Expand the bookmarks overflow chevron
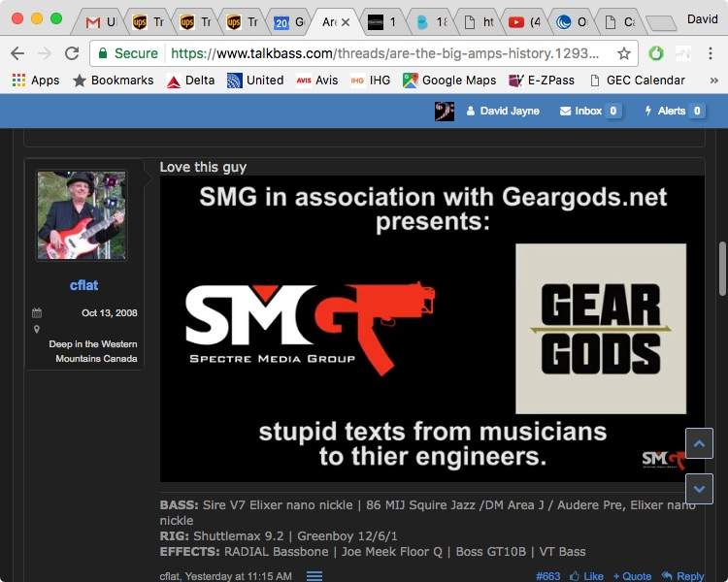The width and height of the screenshot is (728, 582). (714, 81)
